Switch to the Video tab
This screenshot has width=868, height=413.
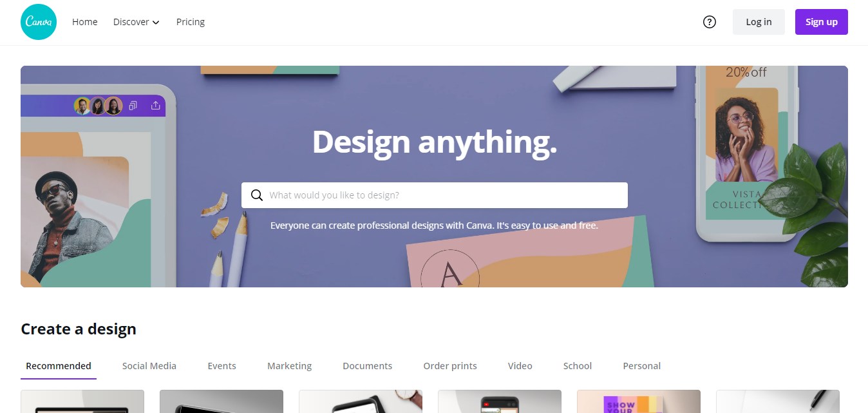[x=520, y=366]
